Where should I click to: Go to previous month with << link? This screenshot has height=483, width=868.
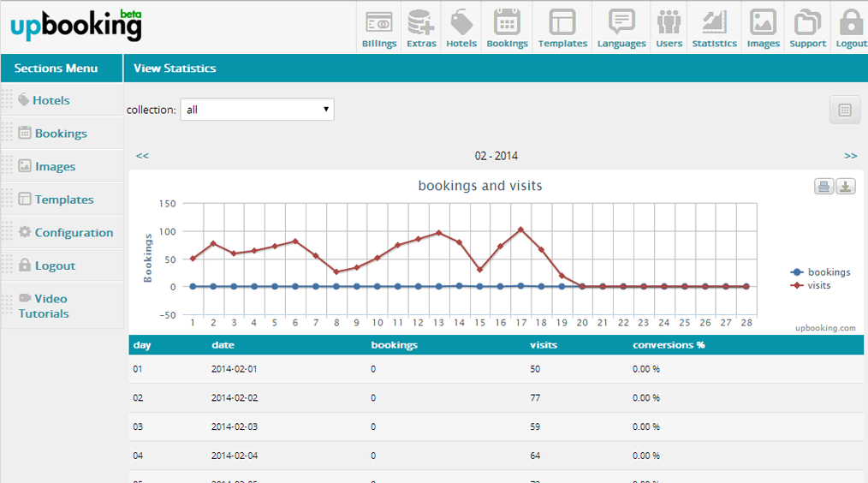pyautogui.click(x=142, y=156)
